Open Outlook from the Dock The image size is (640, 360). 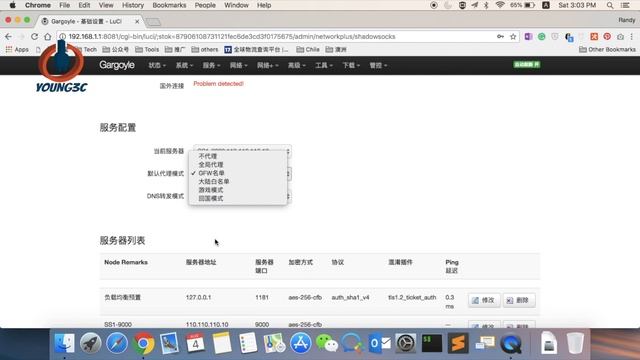click(x=379, y=343)
